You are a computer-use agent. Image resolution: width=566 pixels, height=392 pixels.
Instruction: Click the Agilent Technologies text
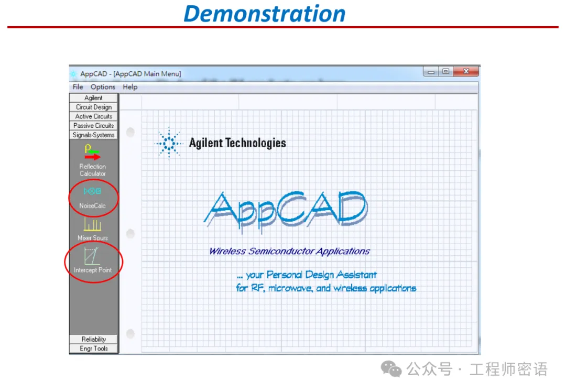tap(237, 143)
